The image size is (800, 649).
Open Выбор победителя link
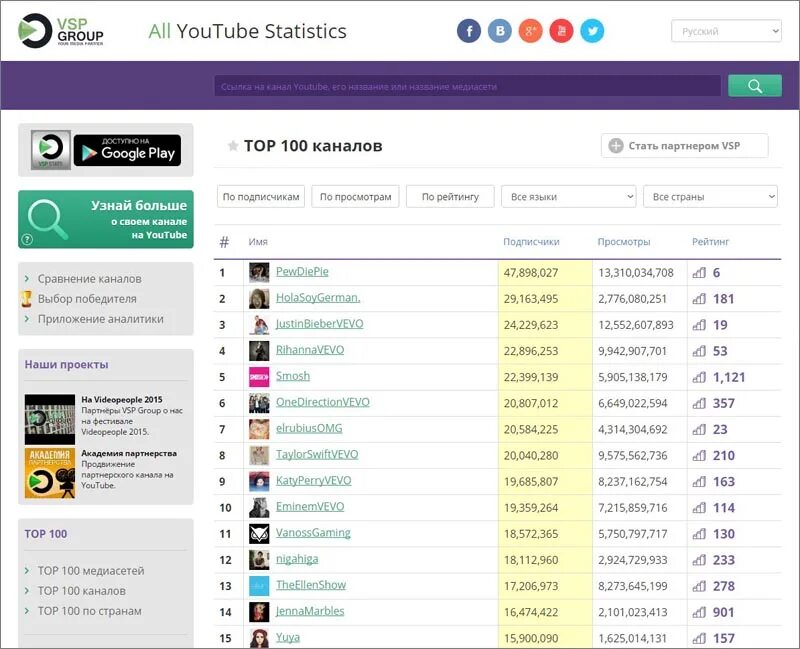(87, 299)
